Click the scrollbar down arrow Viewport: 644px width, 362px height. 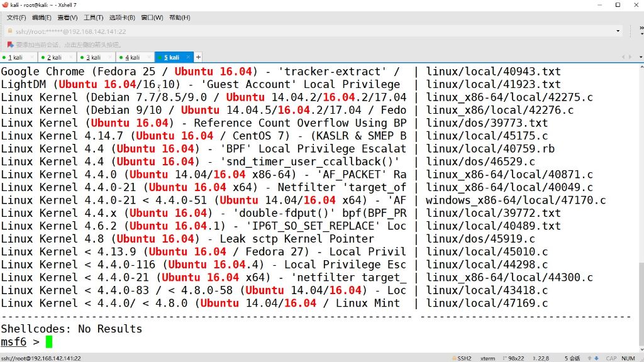(x=641, y=349)
